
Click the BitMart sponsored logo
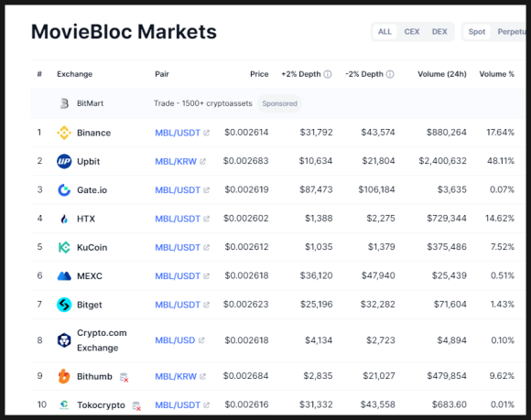tap(64, 103)
